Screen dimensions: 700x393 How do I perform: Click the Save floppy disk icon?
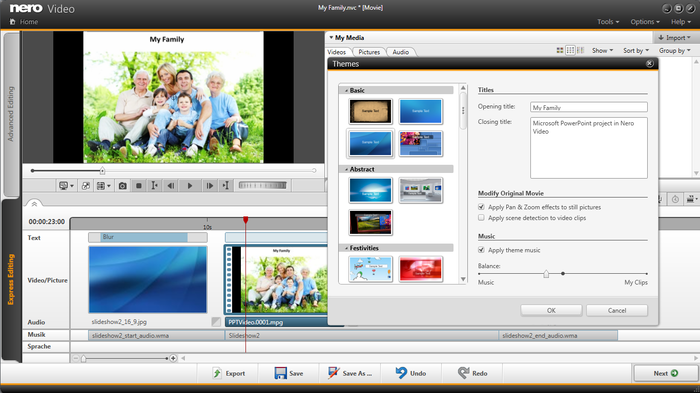coord(280,373)
